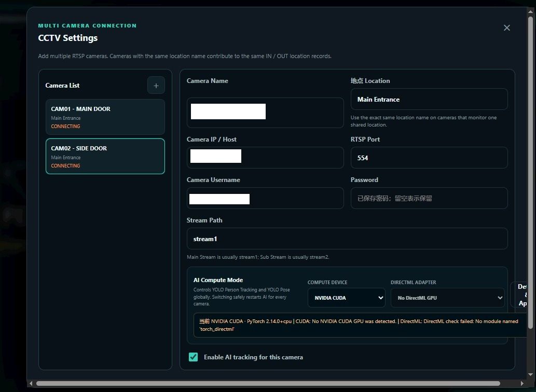This screenshot has width=536, height=392.
Task: Edit the Location field showing Main Entrance
Action: click(429, 100)
